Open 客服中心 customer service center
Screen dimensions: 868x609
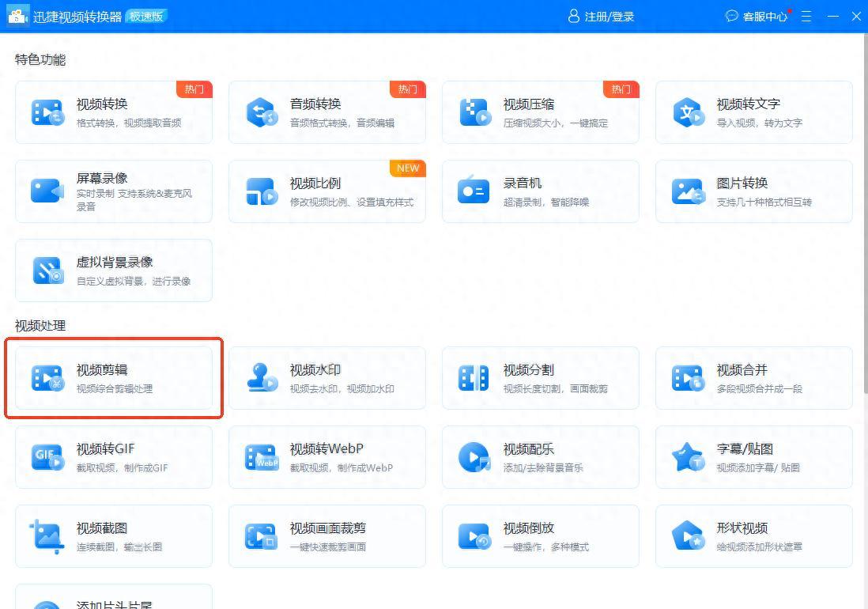pos(757,16)
